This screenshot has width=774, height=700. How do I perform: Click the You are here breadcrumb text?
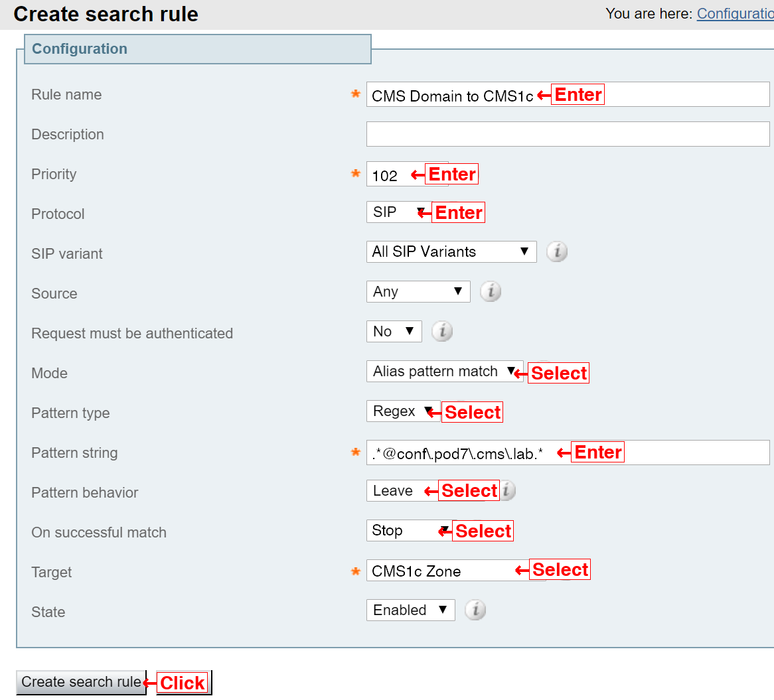pos(649,14)
